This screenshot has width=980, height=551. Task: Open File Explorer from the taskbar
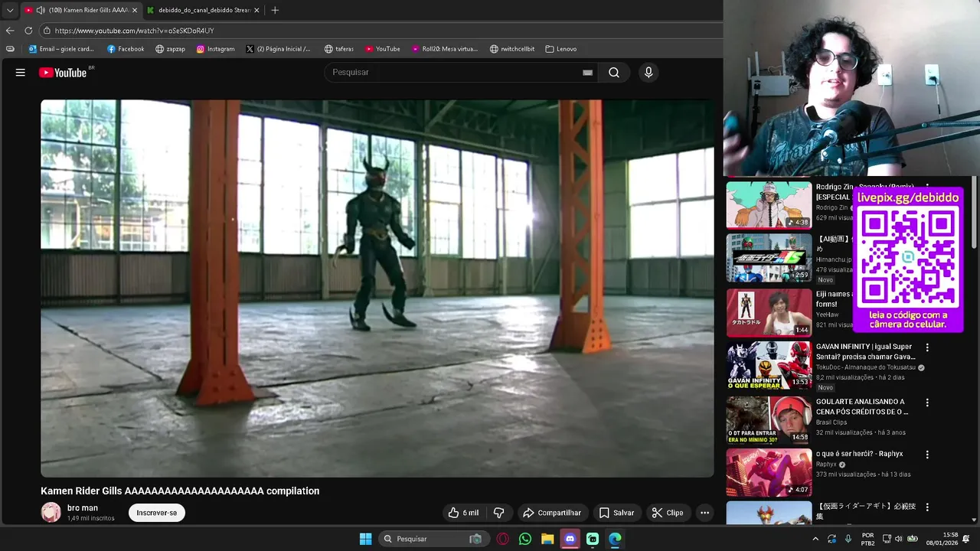pyautogui.click(x=547, y=539)
